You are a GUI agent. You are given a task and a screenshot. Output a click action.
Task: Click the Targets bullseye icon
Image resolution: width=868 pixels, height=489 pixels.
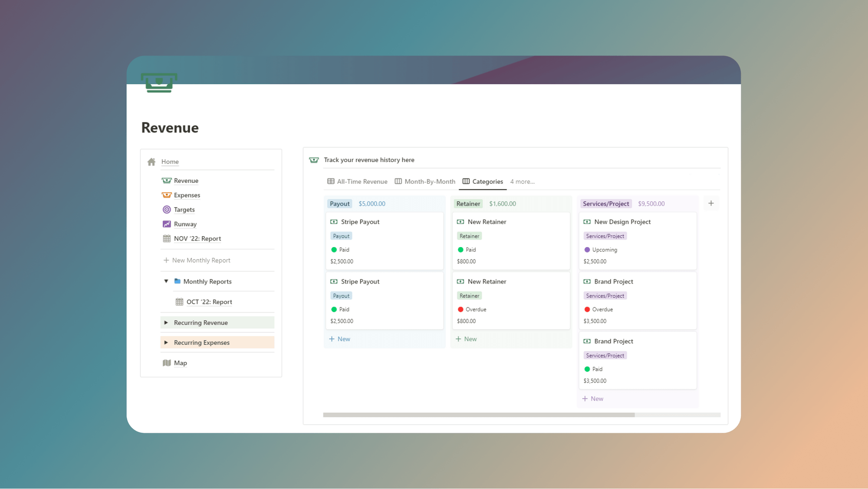[x=166, y=209]
